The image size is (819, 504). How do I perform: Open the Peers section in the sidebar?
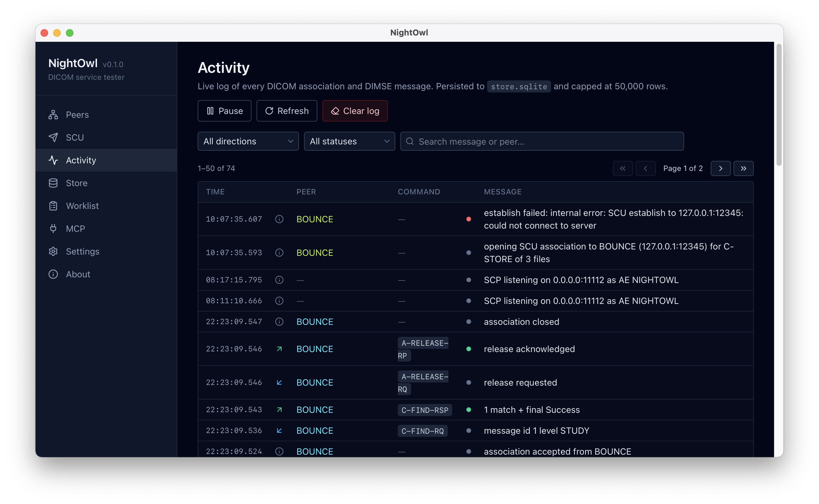(106, 115)
